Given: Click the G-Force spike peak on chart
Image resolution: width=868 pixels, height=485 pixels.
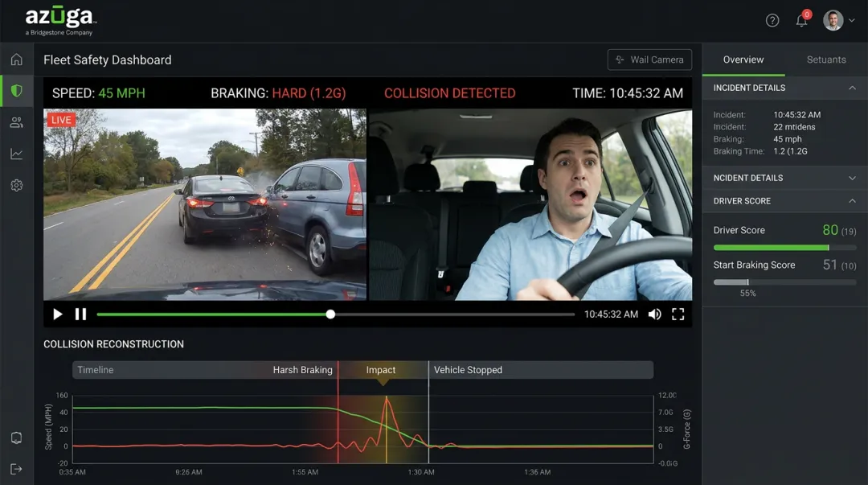Looking at the screenshot, I should tap(387, 398).
